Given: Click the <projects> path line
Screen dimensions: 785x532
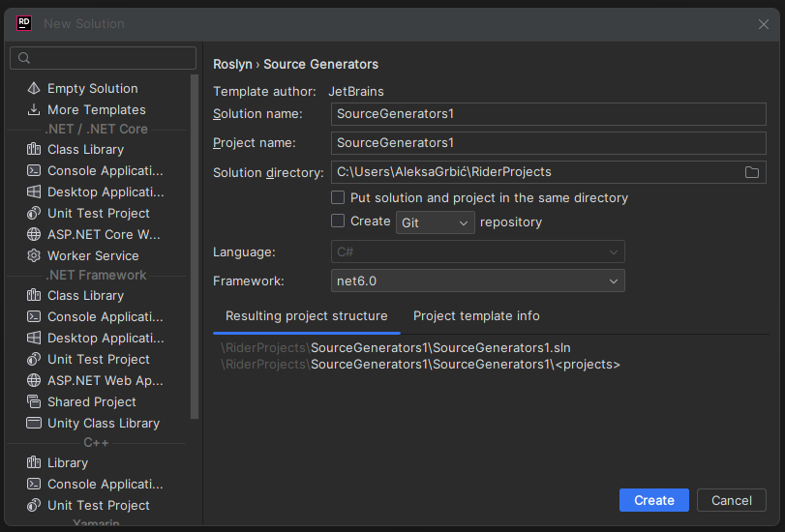Looking at the screenshot, I should click(x=420, y=364).
